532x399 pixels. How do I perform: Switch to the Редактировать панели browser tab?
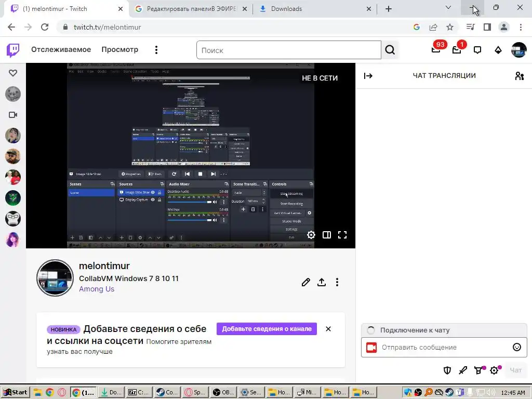(191, 9)
